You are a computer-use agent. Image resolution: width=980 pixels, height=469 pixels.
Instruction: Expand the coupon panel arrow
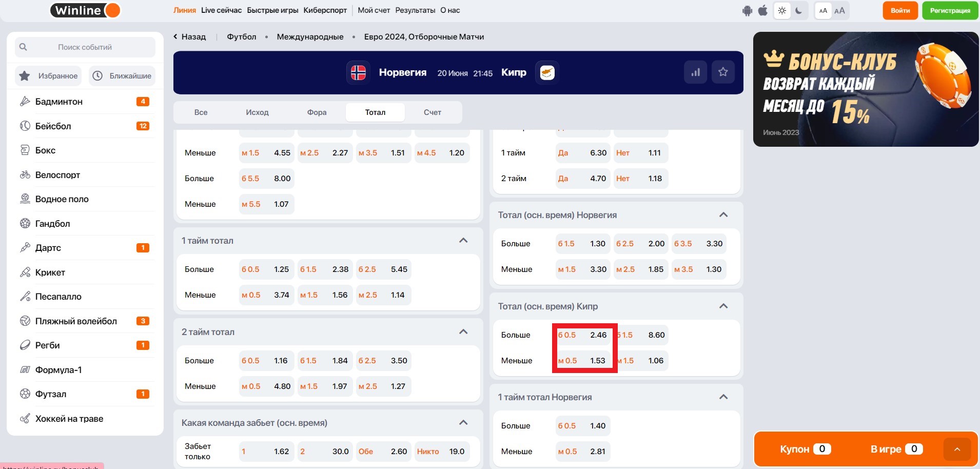pyautogui.click(x=957, y=450)
